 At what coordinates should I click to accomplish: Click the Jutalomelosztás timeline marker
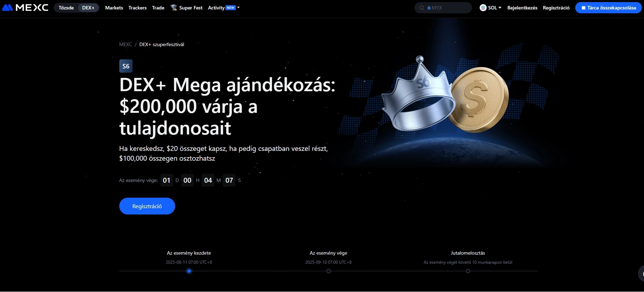click(x=468, y=271)
